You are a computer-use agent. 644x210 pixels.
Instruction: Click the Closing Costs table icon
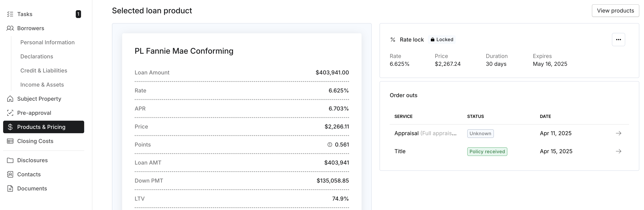coord(10,141)
